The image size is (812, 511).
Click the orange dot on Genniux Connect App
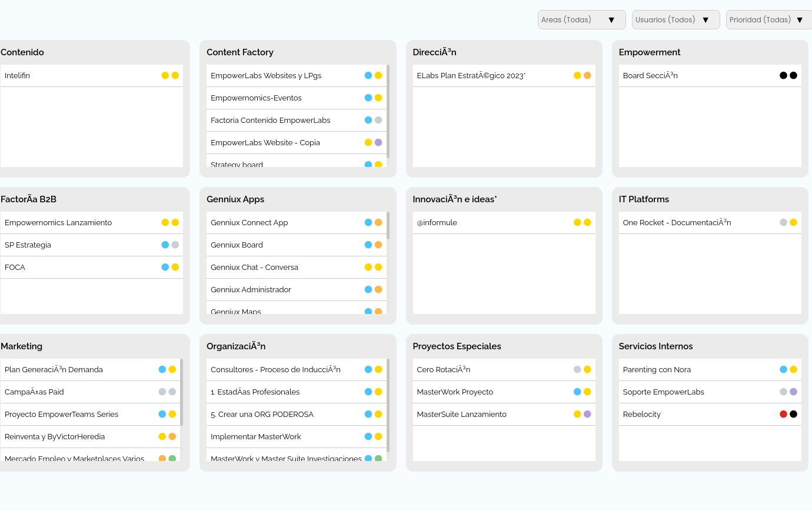[x=378, y=222]
